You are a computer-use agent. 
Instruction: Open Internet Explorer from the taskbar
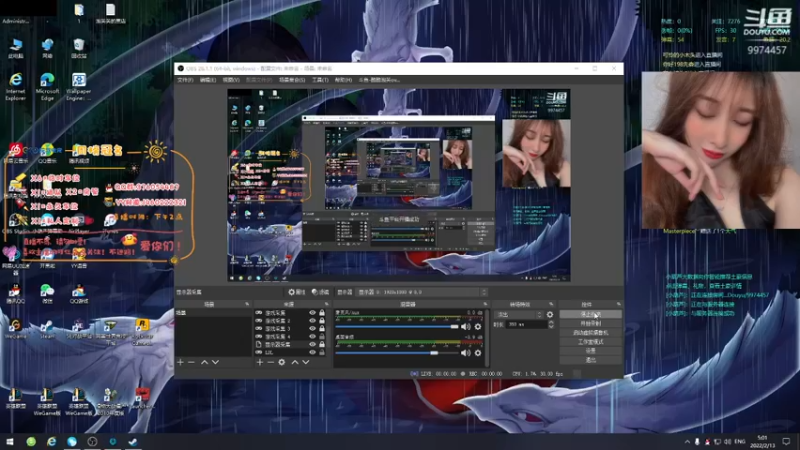pyautogui.click(x=51, y=441)
